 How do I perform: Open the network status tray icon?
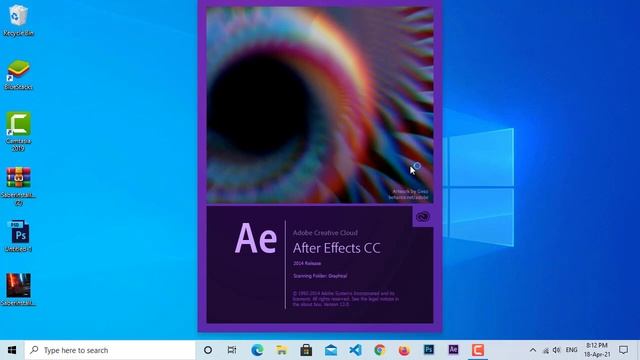[546, 350]
